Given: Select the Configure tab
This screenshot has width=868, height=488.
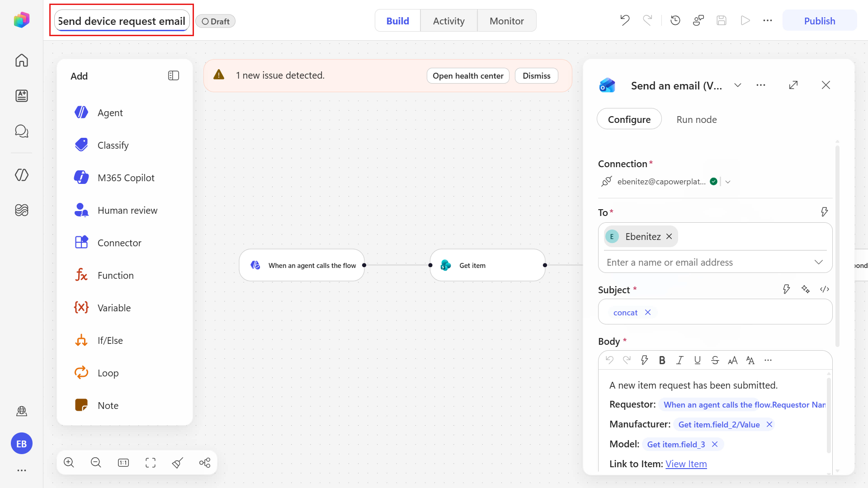Looking at the screenshot, I should pos(629,119).
